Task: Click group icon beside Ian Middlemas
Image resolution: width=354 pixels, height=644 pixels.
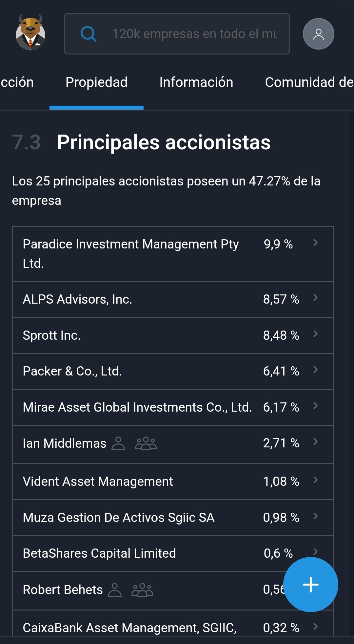Action: coord(146,443)
